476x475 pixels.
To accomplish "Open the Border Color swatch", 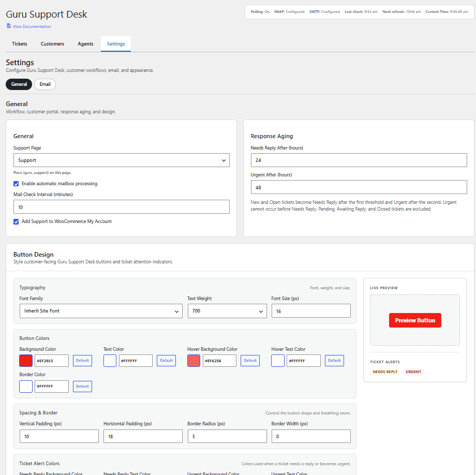I will [26, 387].
